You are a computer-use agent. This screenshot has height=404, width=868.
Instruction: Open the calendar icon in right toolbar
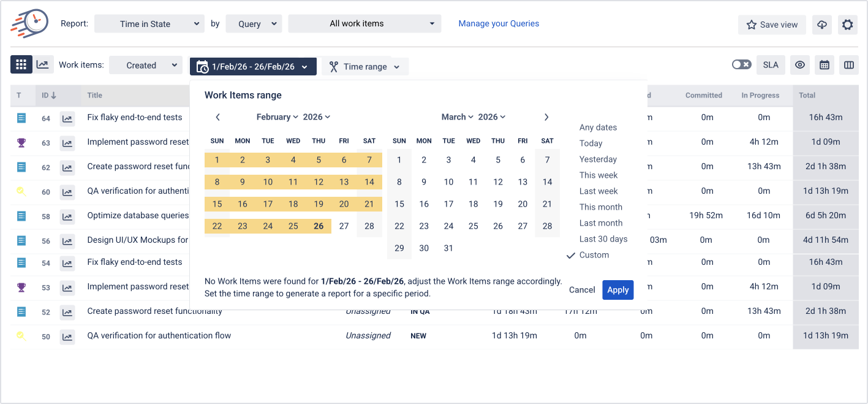(x=825, y=65)
